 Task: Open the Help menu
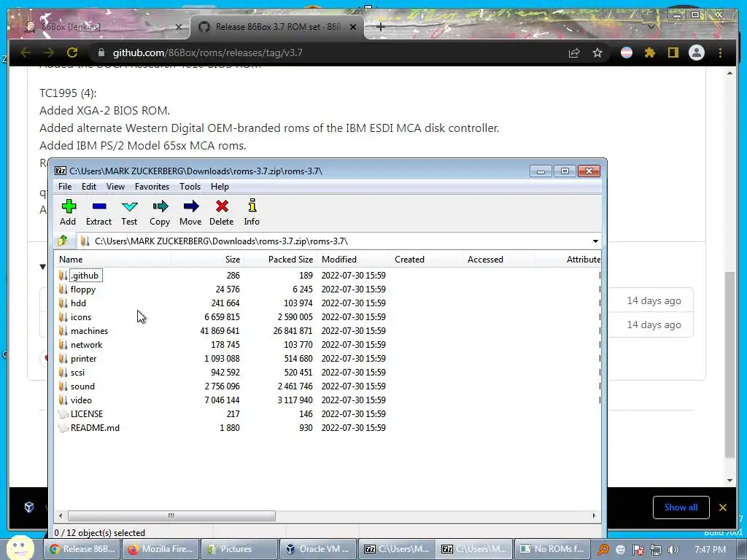click(220, 187)
